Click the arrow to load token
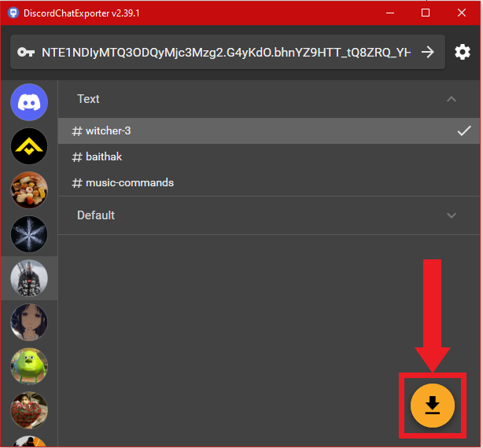Screen dimensions: 483x448 coord(428,52)
